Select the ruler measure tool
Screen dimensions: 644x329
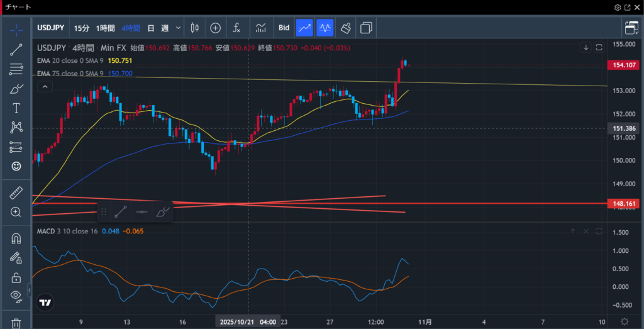point(16,193)
